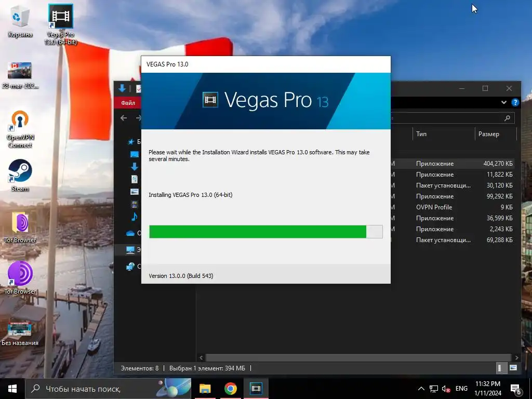Select the file row sized 404,270 КБ
The image size is (532, 399).
point(453,164)
